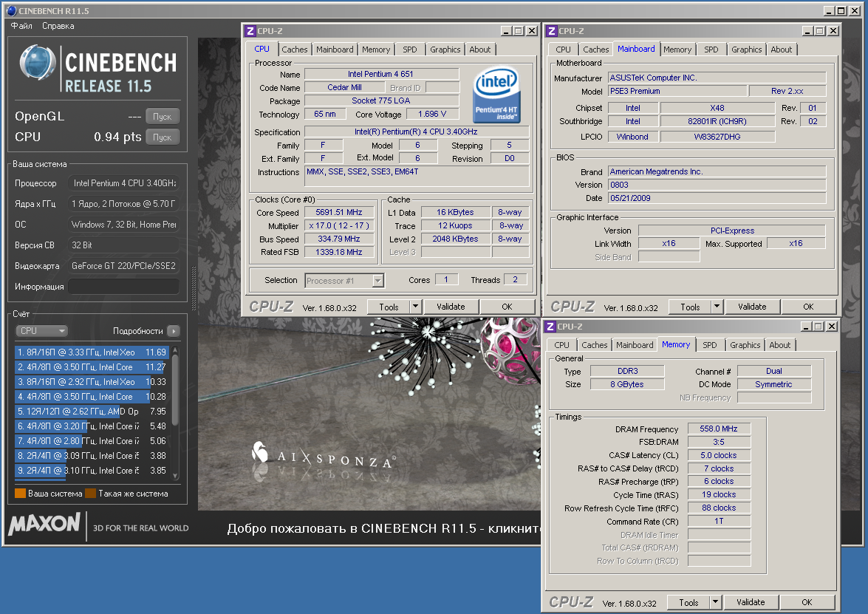
Task: Click Tools in the Memory CPU-Z window
Action: coord(688,603)
